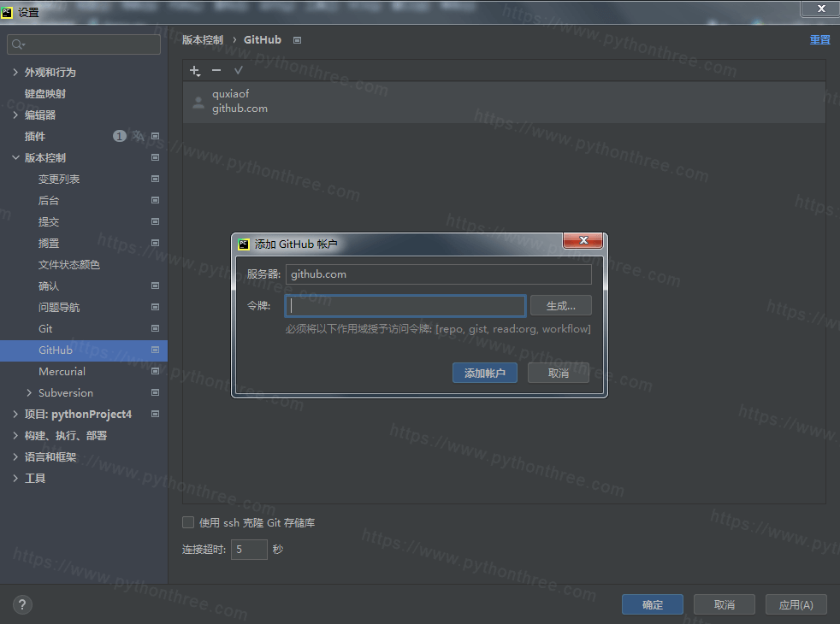Select 搁置 in the settings tree
840x624 pixels.
[x=49, y=244]
